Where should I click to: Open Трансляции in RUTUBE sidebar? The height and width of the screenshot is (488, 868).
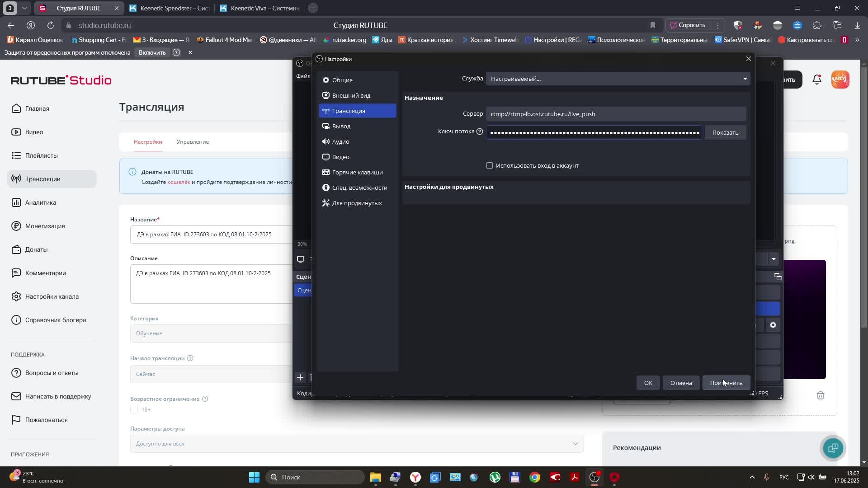[x=52, y=179]
